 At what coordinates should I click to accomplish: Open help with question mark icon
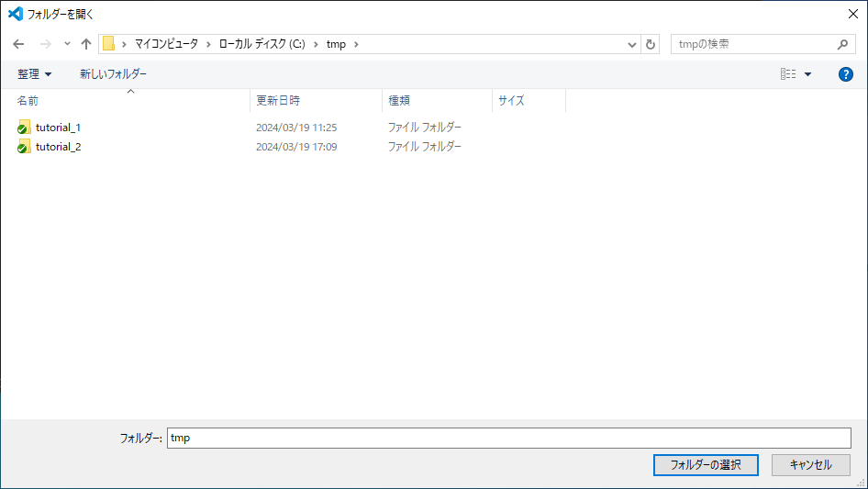pos(845,74)
